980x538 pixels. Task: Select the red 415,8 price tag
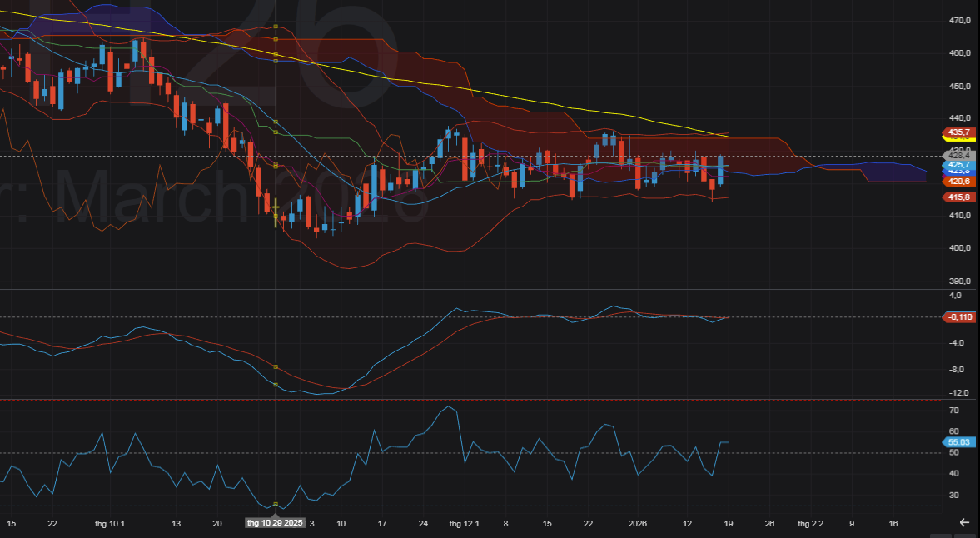(x=959, y=197)
